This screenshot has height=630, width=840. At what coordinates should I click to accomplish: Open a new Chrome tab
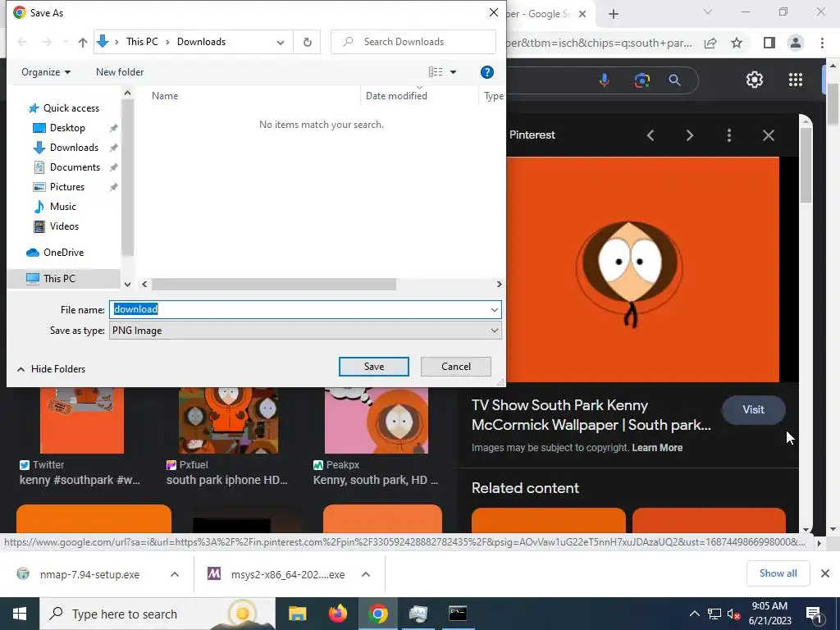[614, 14]
